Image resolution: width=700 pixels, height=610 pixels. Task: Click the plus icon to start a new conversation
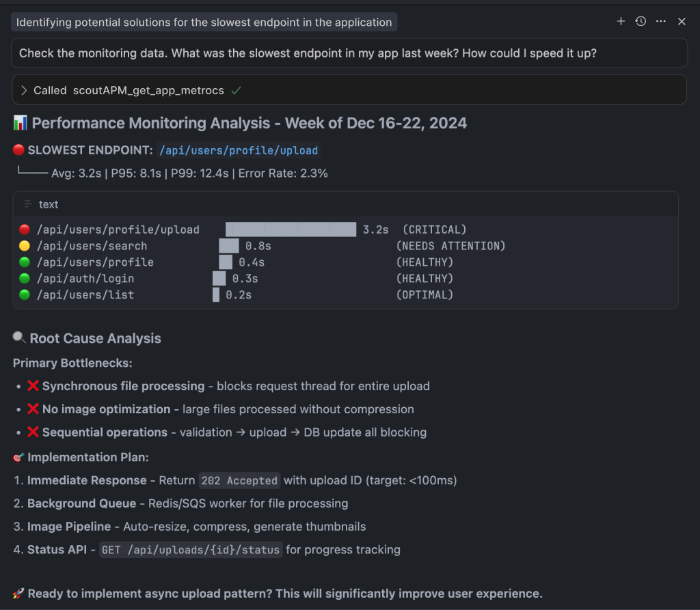pos(621,21)
